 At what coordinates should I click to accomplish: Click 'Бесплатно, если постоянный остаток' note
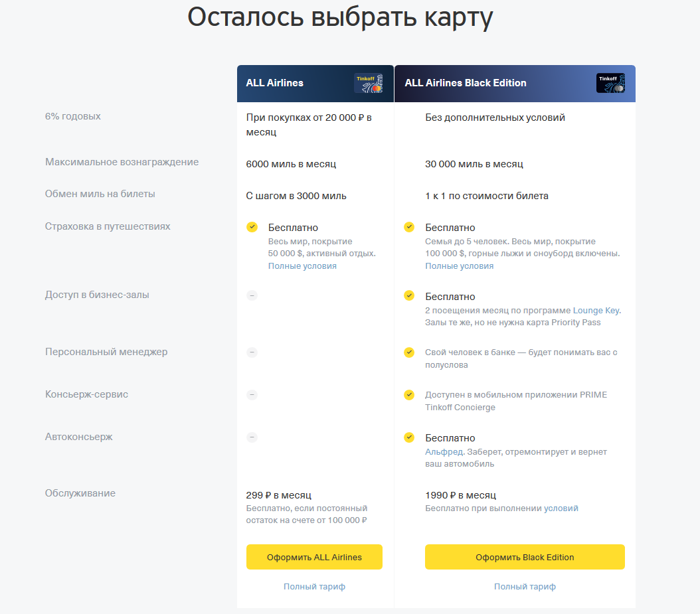coord(307,514)
